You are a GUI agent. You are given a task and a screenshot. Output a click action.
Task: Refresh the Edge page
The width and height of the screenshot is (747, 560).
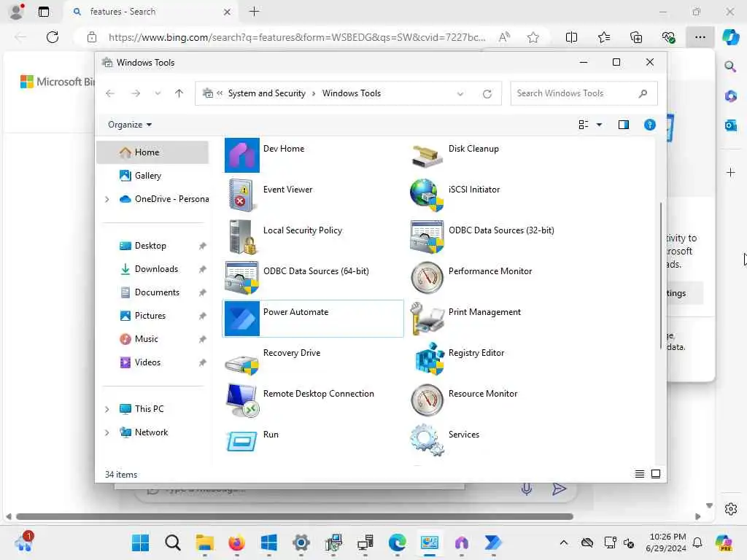(x=53, y=37)
